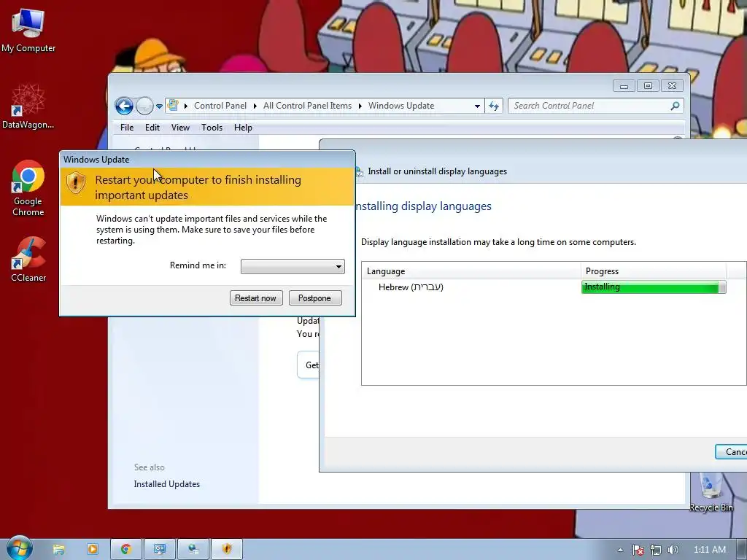Open the Remind me in dropdown

pos(293,266)
